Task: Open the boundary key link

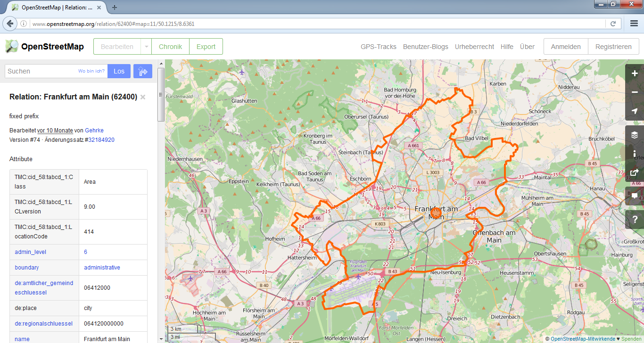Action: pyautogui.click(x=27, y=268)
